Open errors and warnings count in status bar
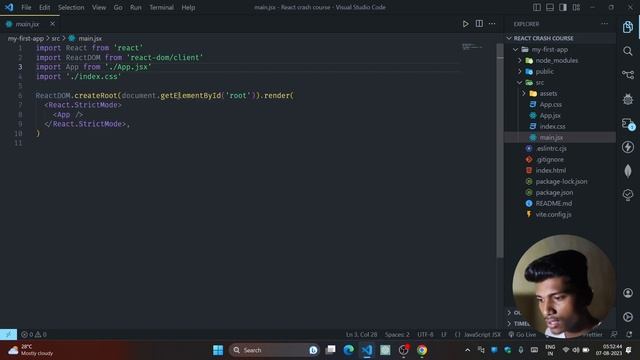This screenshot has width=640, height=360. click(x=34, y=334)
